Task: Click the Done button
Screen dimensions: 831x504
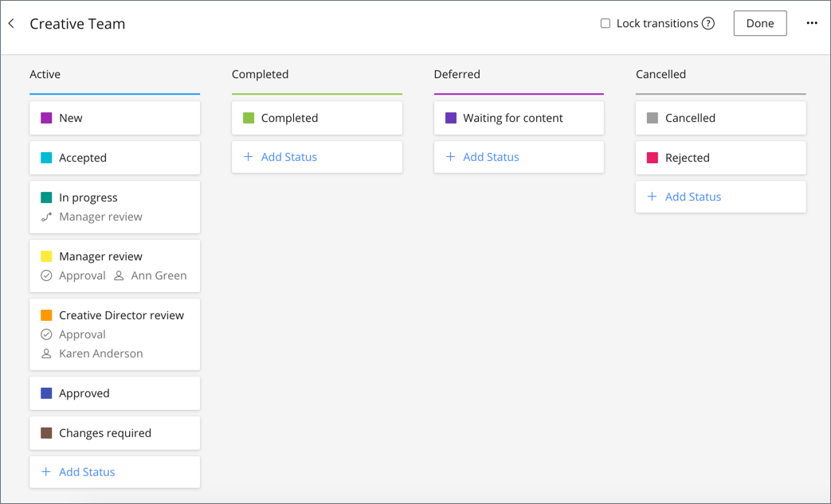Action: click(x=759, y=23)
